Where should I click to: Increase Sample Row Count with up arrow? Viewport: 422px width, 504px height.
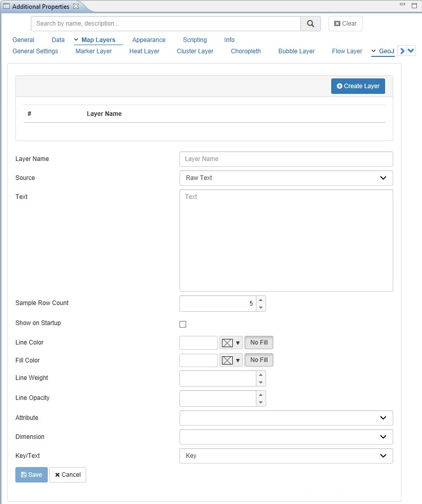click(x=261, y=300)
